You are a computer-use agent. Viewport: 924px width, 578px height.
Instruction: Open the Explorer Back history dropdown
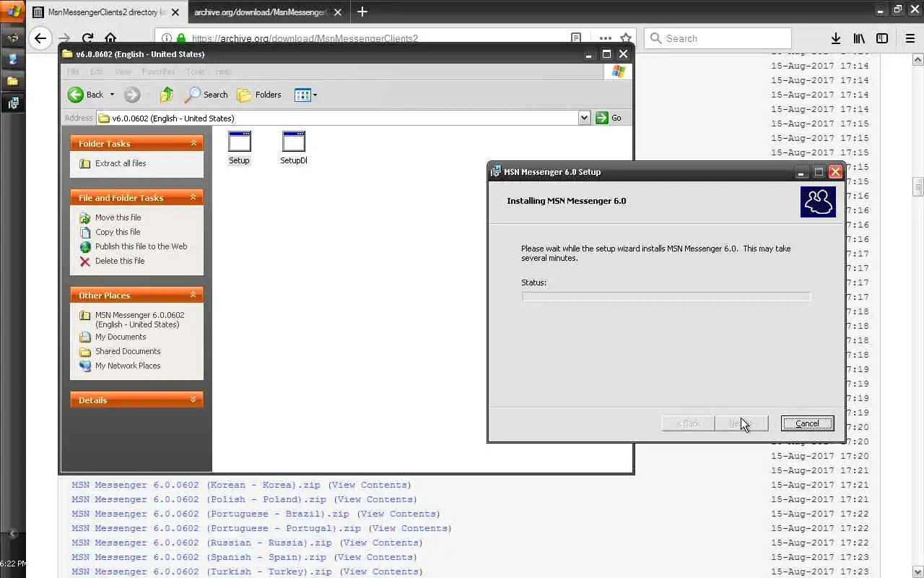point(112,95)
